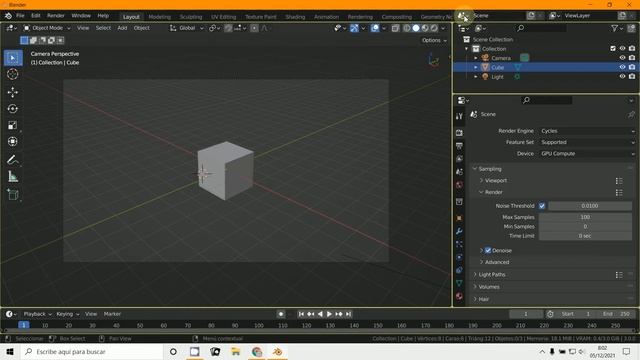Open the Object Mode dropdown

pos(47,28)
